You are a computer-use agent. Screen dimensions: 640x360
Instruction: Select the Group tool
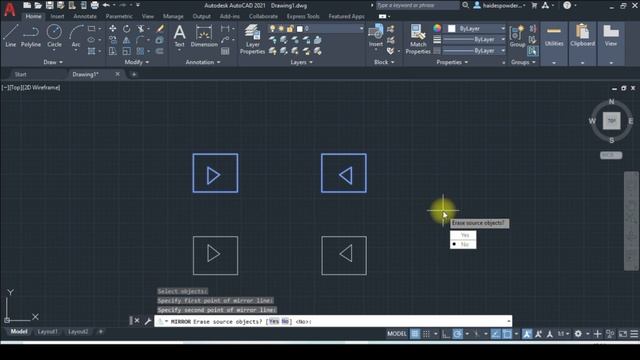pos(517,36)
